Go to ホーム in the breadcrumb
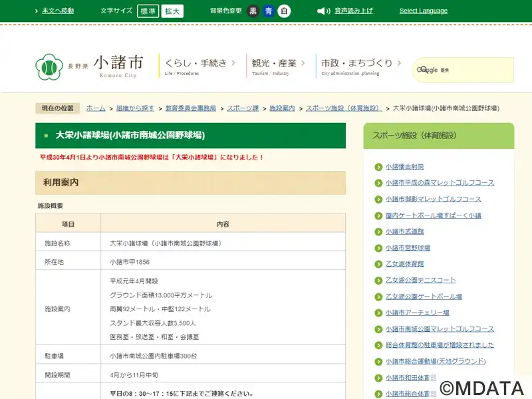 pos(96,108)
